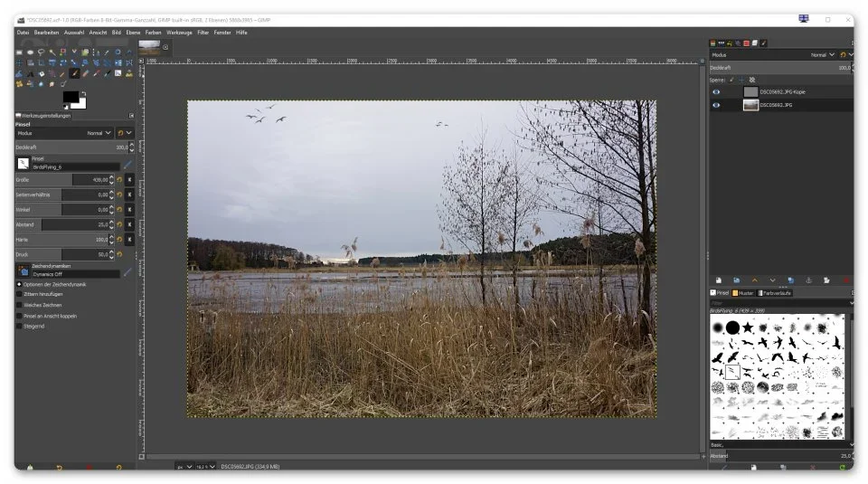The image size is (868, 484).
Task: Open tool options panel configuration menu
Action: click(131, 116)
